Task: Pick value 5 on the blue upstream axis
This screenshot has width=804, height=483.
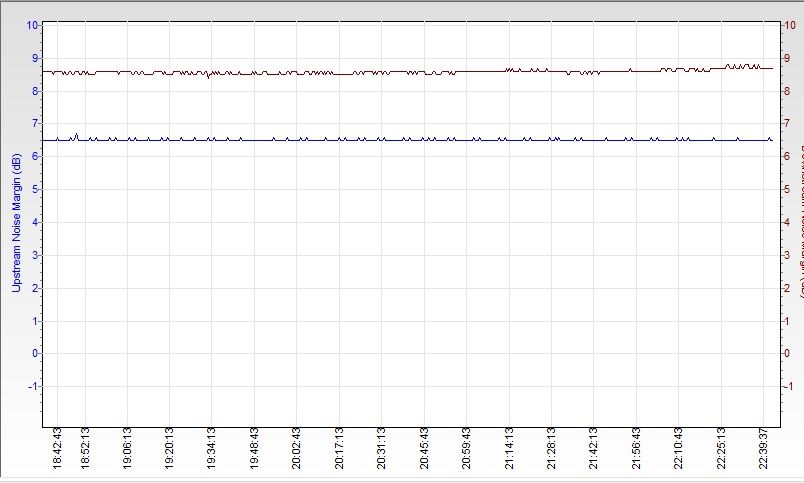Action: point(35,189)
